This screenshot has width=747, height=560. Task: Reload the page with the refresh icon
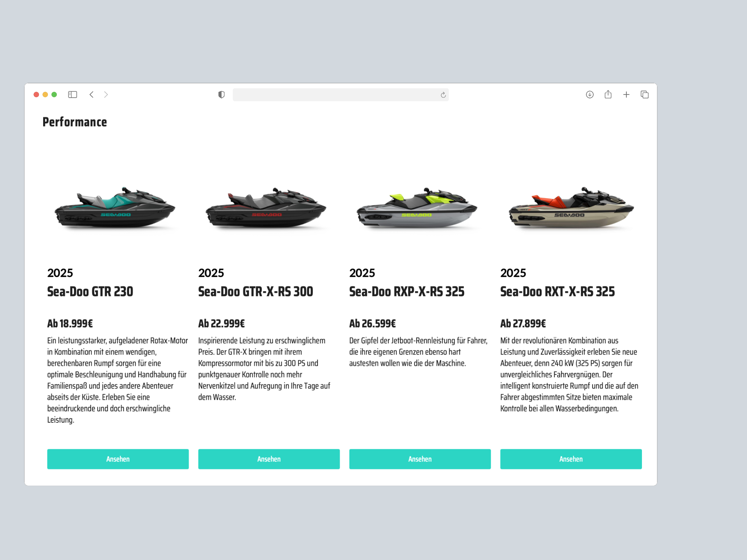pos(443,95)
